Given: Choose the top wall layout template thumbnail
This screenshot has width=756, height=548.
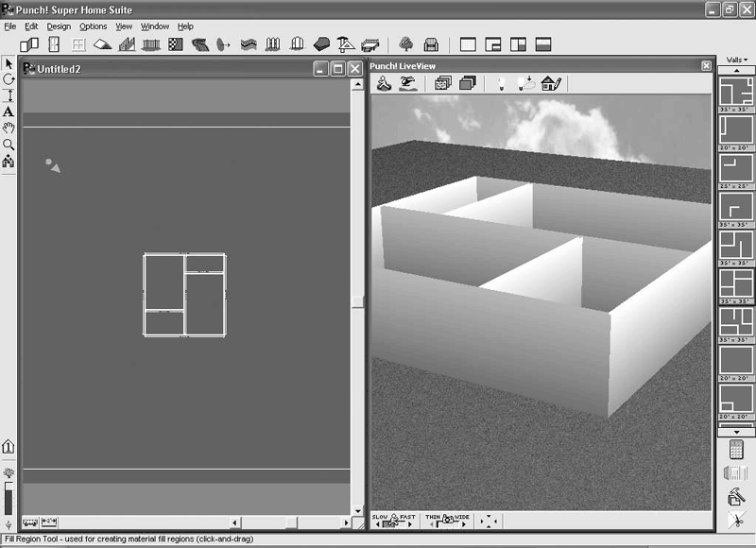Looking at the screenshot, I should (736, 94).
